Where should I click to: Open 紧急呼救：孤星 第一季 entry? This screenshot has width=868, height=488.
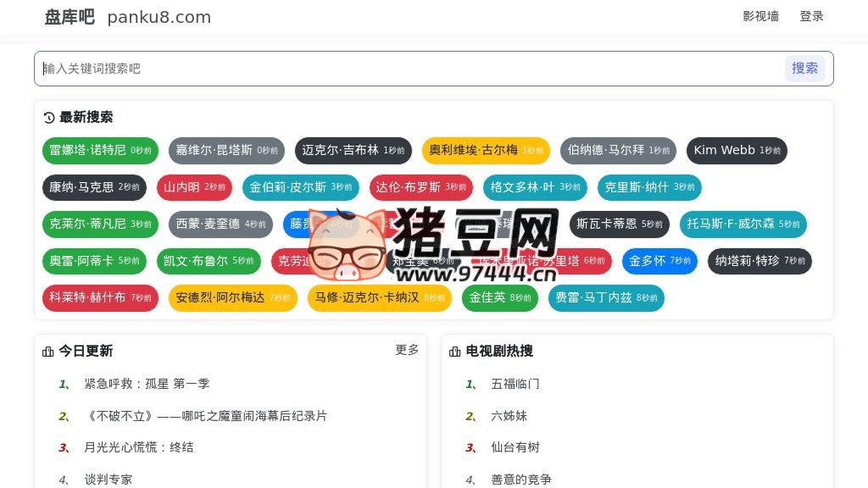(x=143, y=384)
